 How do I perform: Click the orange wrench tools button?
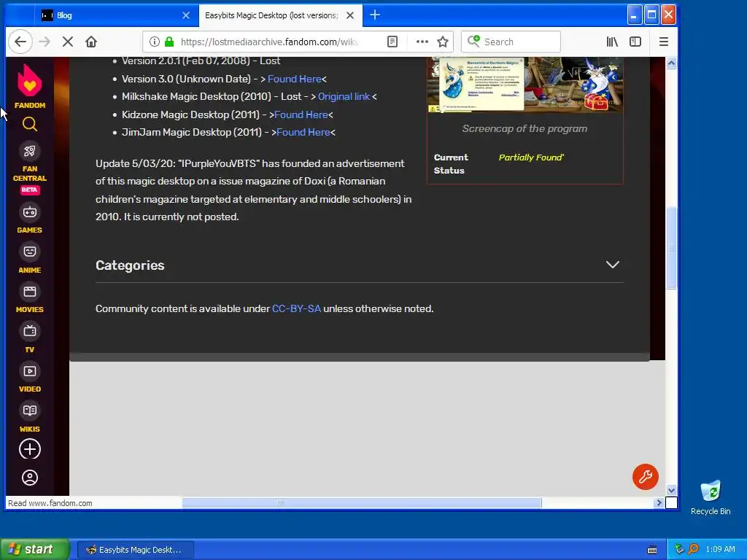646,477
